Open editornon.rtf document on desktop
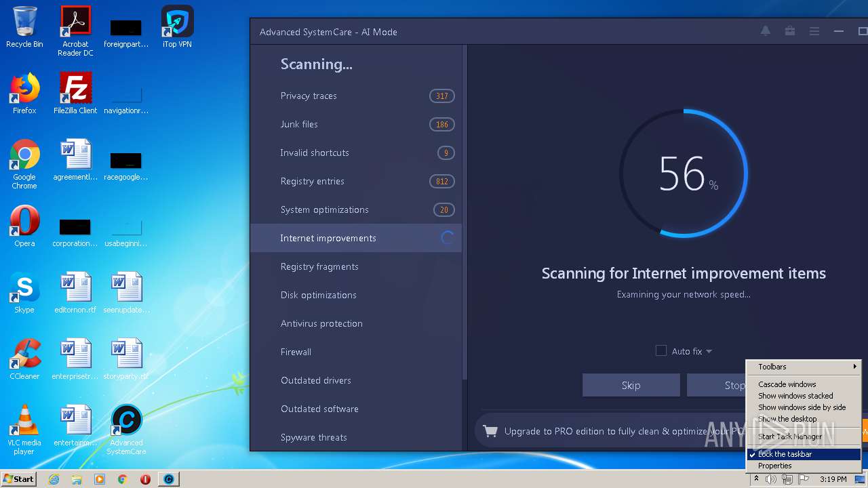This screenshot has width=868, height=488. point(75,293)
